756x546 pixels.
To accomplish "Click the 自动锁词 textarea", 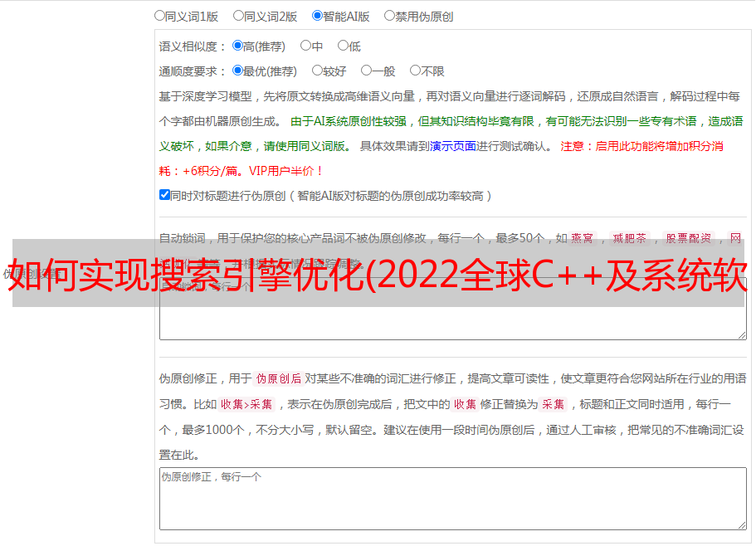I will [x=453, y=309].
